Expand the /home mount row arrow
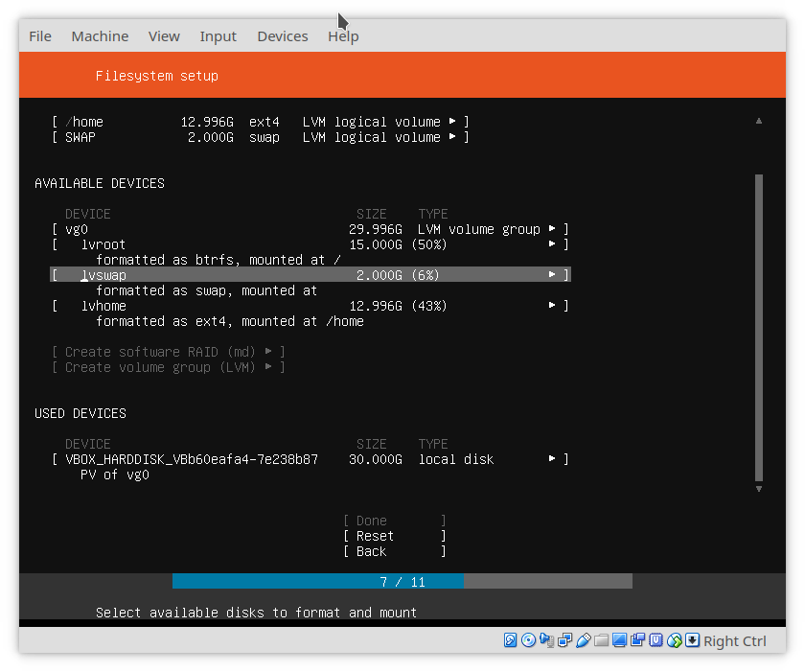 (x=452, y=121)
